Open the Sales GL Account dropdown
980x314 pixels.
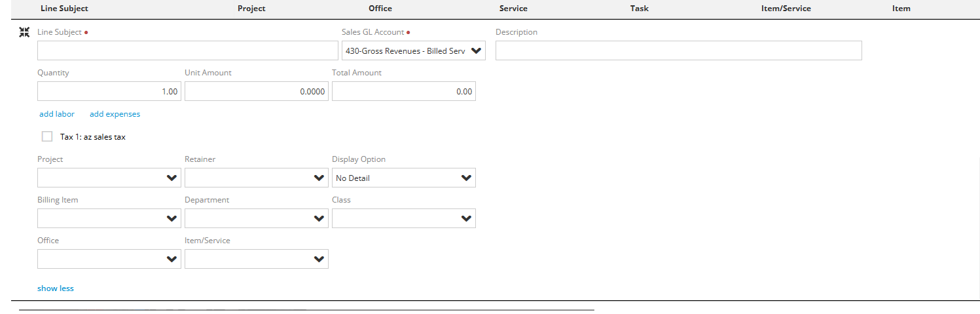pyautogui.click(x=414, y=50)
